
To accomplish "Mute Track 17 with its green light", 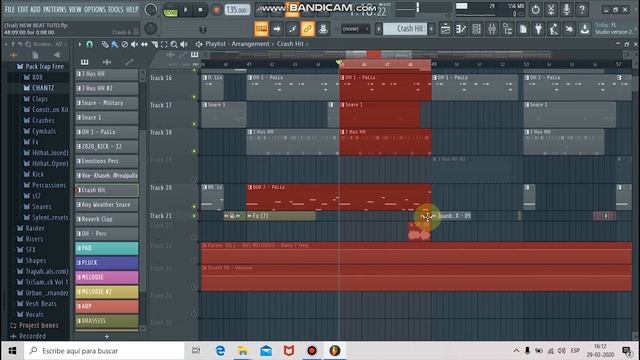I will (x=194, y=124).
